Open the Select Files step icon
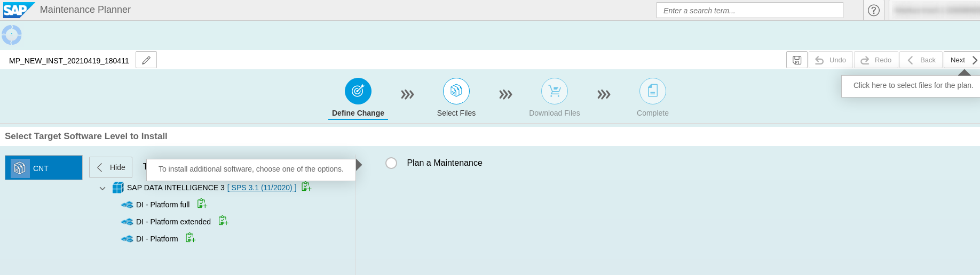This screenshot has height=275, width=980. [x=456, y=92]
